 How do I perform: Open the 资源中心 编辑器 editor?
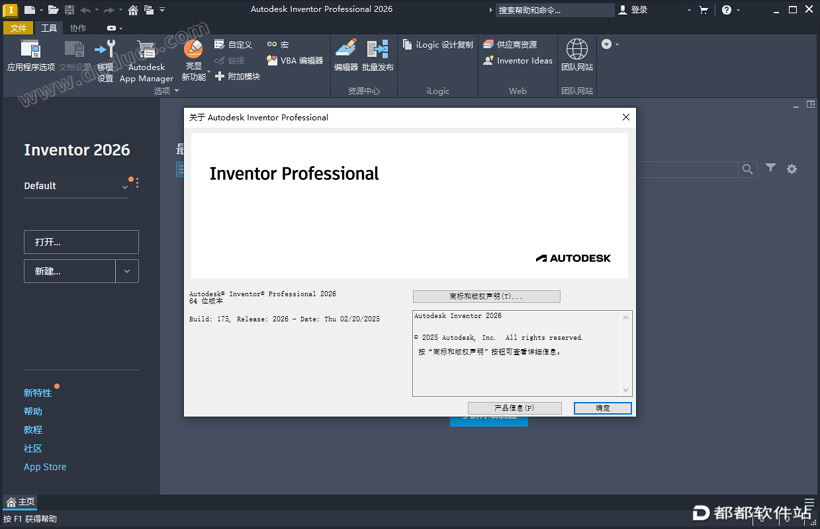pos(346,55)
